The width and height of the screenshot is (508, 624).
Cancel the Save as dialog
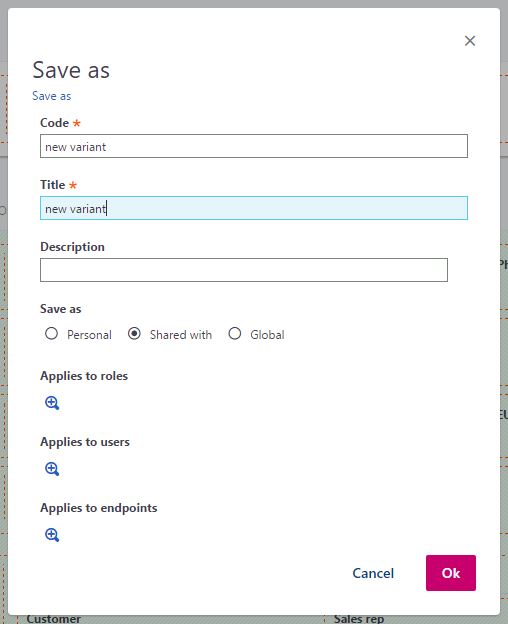[x=373, y=573]
